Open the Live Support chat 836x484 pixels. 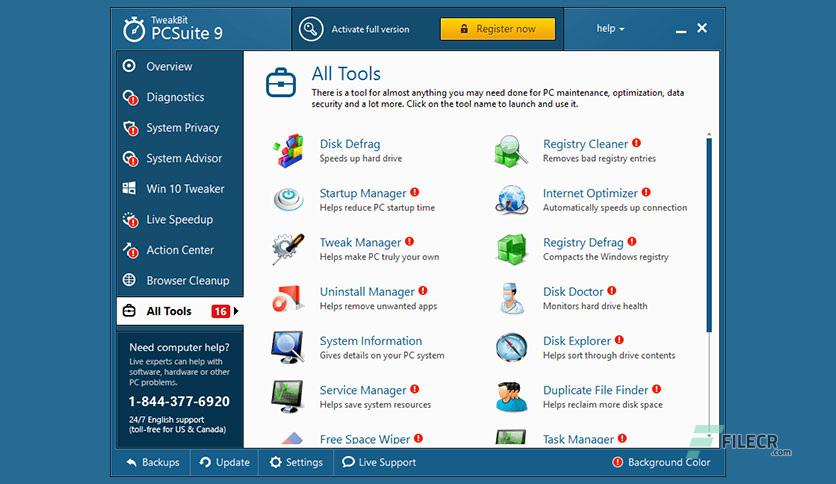coord(379,462)
